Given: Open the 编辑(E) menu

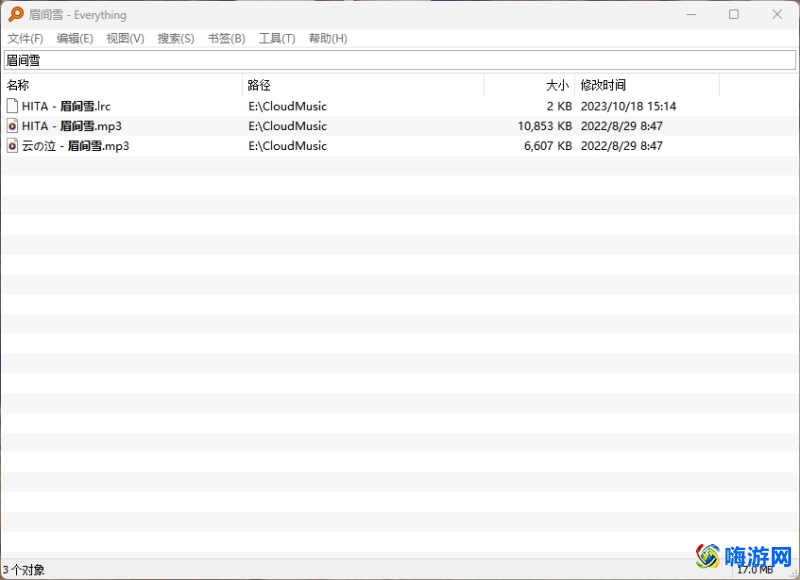Looking at the screenshot, I should 74,38.
